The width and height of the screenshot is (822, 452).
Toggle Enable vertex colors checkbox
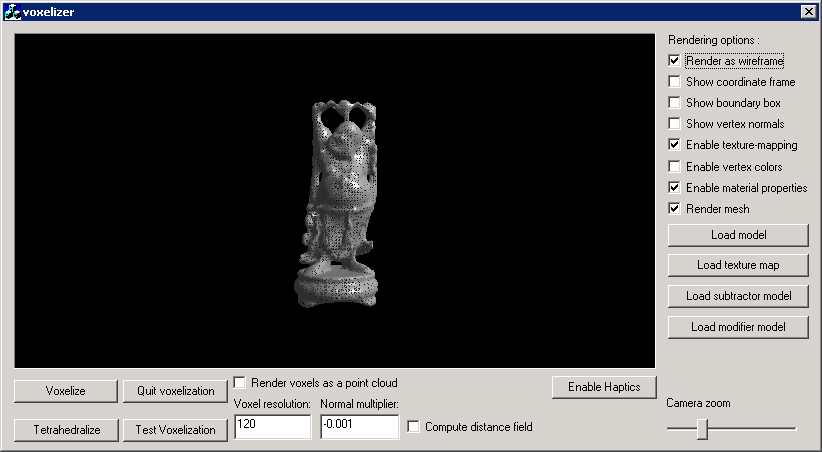pyautogui.click(x=675, y=167)
